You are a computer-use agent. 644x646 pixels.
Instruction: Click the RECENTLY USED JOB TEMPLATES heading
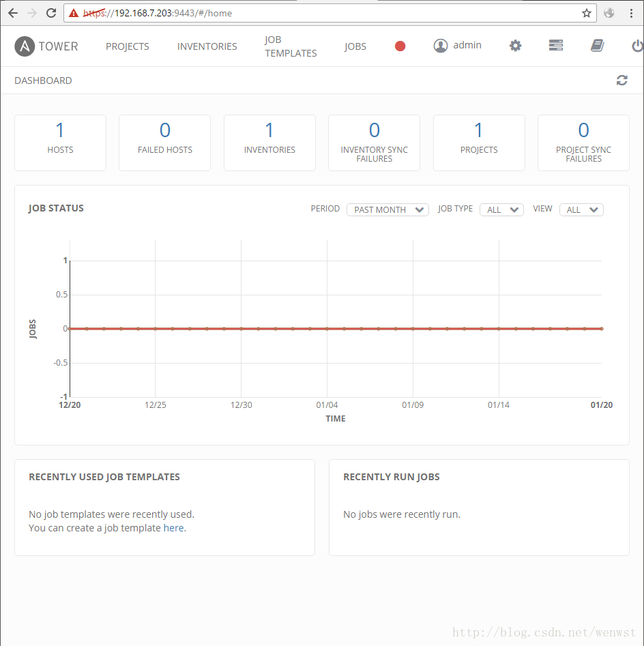[x=104, y=477]
